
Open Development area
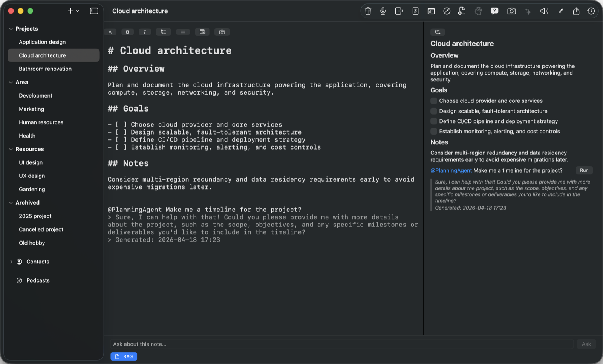tap(54, 96)
